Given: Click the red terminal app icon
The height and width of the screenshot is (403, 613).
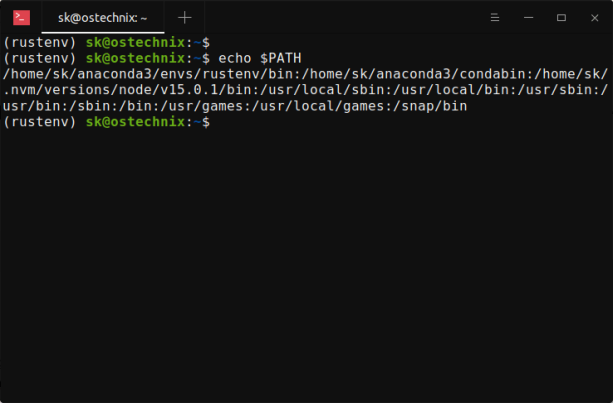Looking at the screenshot, I should (21, 17).
